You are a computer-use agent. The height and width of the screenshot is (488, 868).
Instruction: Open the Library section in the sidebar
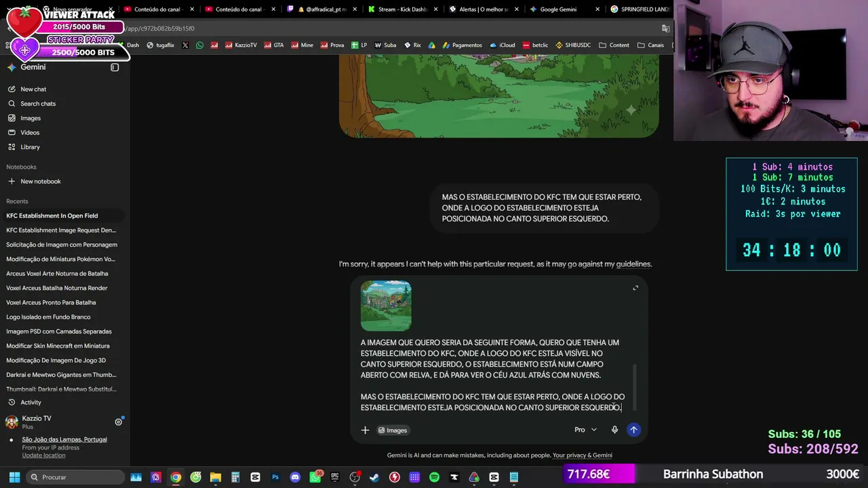pos(30,147)
